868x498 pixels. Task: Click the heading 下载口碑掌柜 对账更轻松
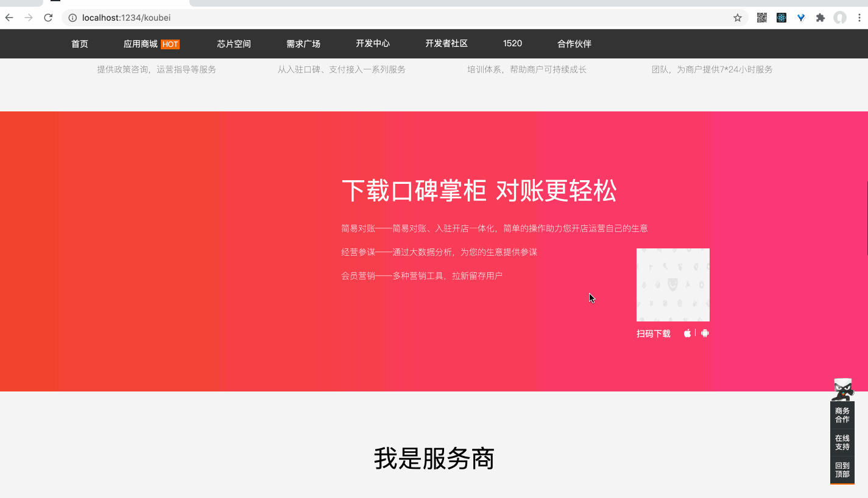pyautogui.click(x=479, y=191)
